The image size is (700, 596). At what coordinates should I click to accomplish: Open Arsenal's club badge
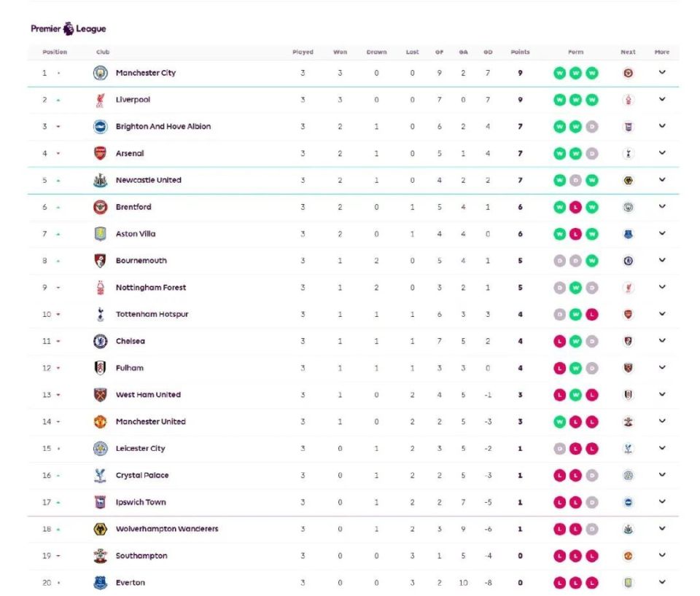coord(101,154)
